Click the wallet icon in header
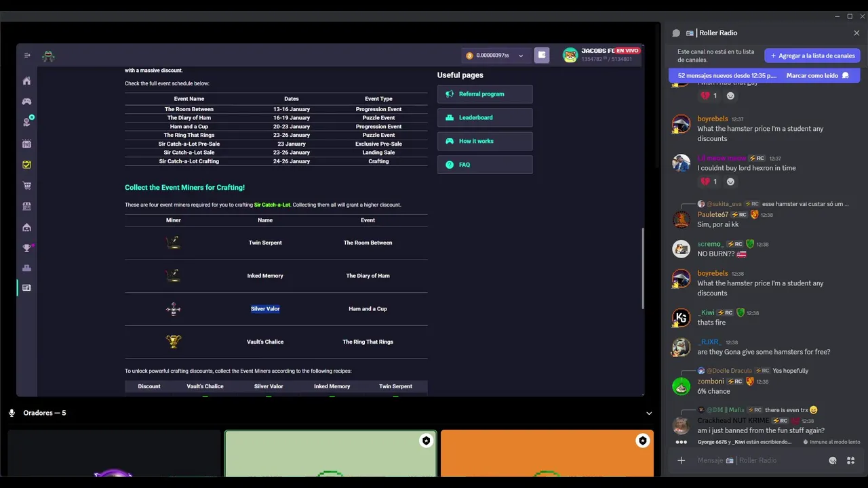This screenshot has width=868, height=488. pyautogui.click(x=541, y=55)
